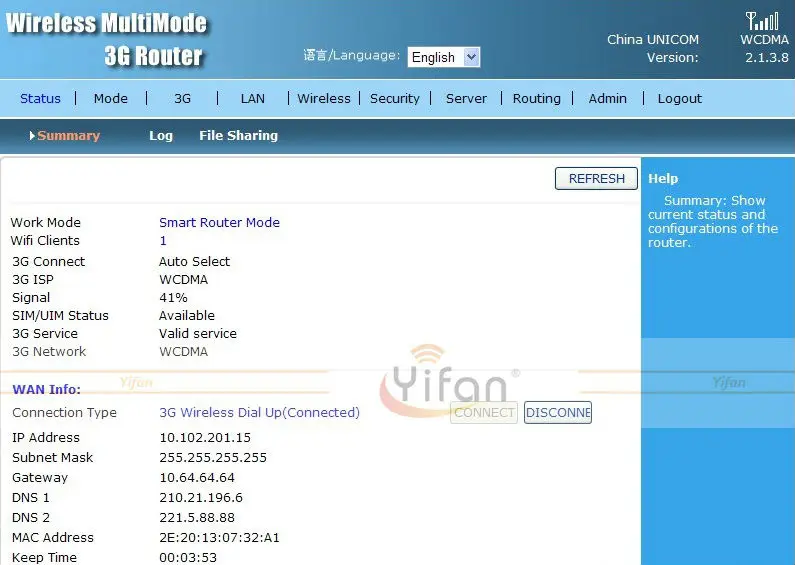795x565 pixels.
Task: Click the gateway value 10.64.64.64
Action: pyautogui.click(x=197, y=477)
